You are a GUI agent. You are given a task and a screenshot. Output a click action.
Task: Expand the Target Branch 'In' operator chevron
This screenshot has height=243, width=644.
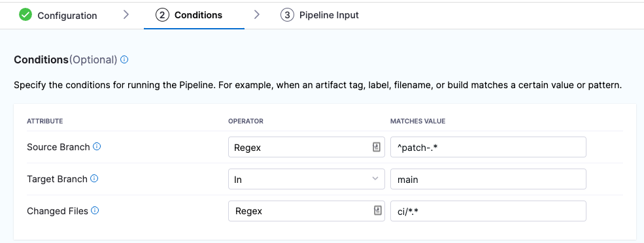pos(375,178)
